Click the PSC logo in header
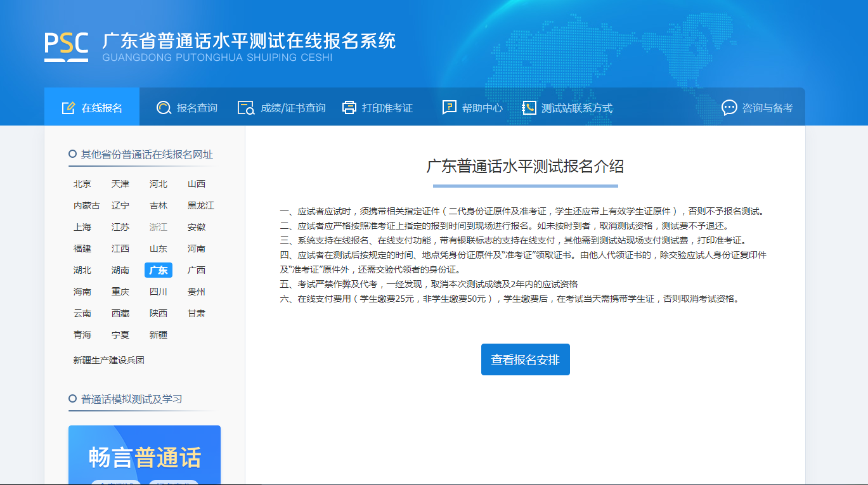868x485 pixels. pyautogui.click(x=66, y=46)
